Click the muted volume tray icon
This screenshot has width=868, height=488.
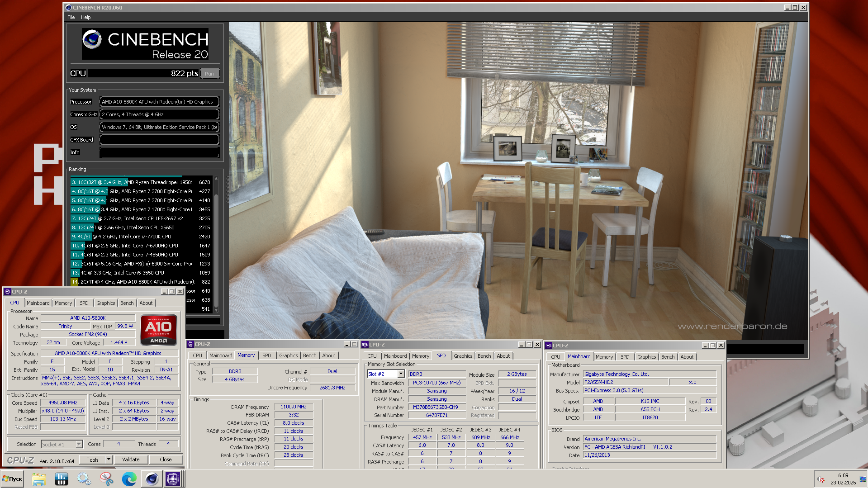tap(821, 479)
